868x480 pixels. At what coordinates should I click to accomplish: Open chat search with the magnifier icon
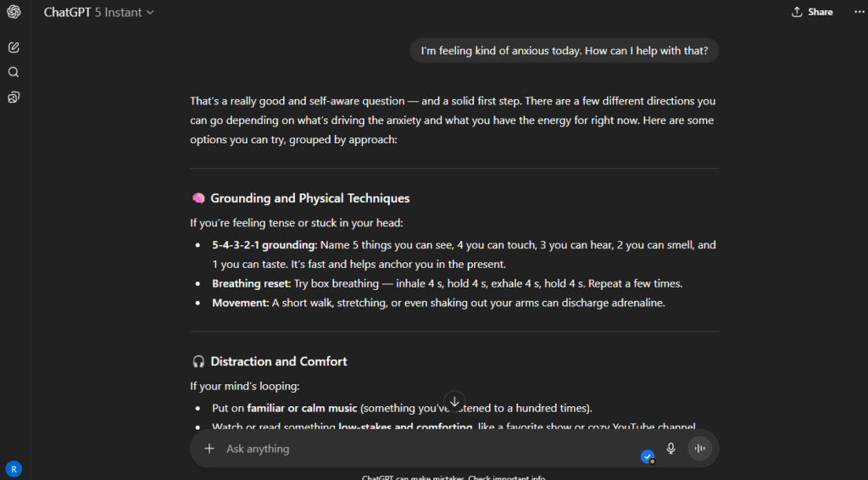[x=14, y=72]
